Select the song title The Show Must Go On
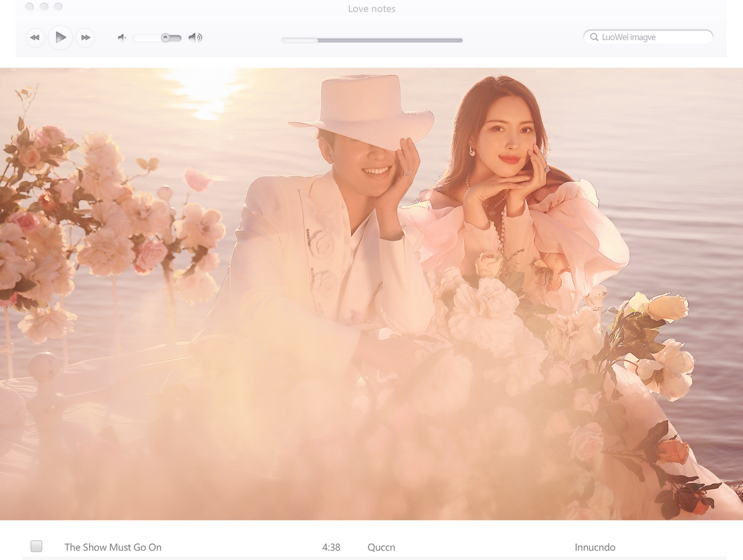 113,547
